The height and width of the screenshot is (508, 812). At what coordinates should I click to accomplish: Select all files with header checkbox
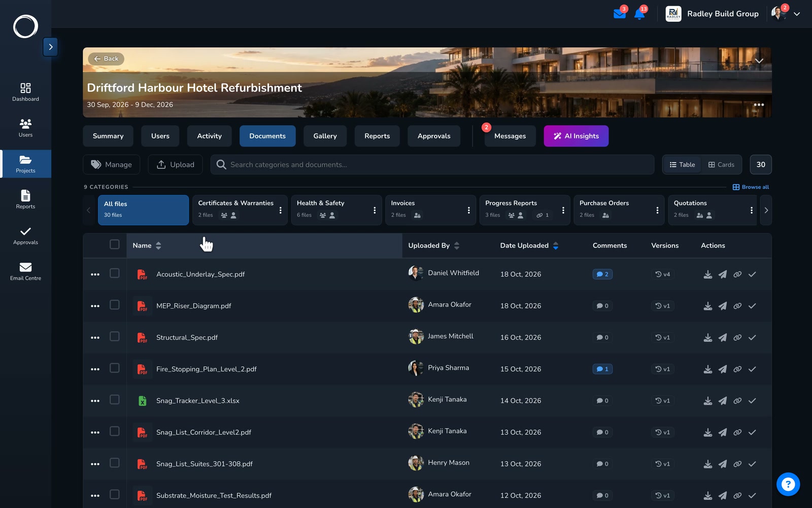click(x=115, y=244)
